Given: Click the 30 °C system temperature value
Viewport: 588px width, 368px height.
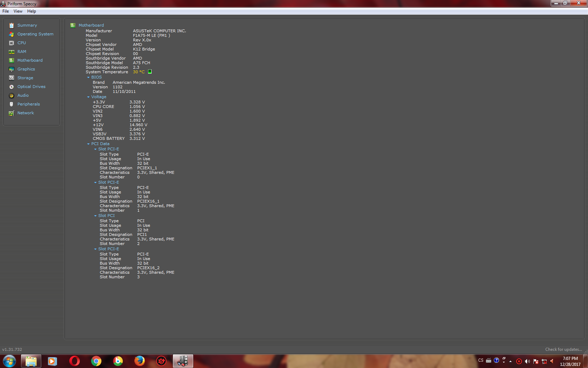Looking at the screenshot, I should pos(139,72).
